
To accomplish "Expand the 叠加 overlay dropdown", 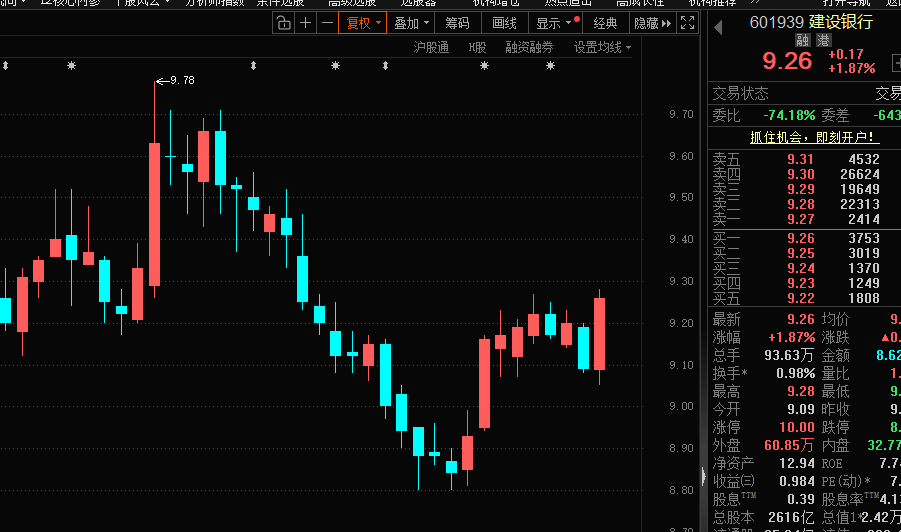I will [412, 23].
